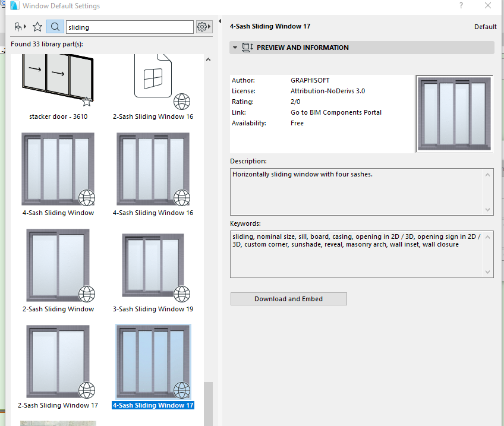Click the 4-Sash Sliding Window 16 label
The width and height of the screenshot is (504, 426).
153,213
